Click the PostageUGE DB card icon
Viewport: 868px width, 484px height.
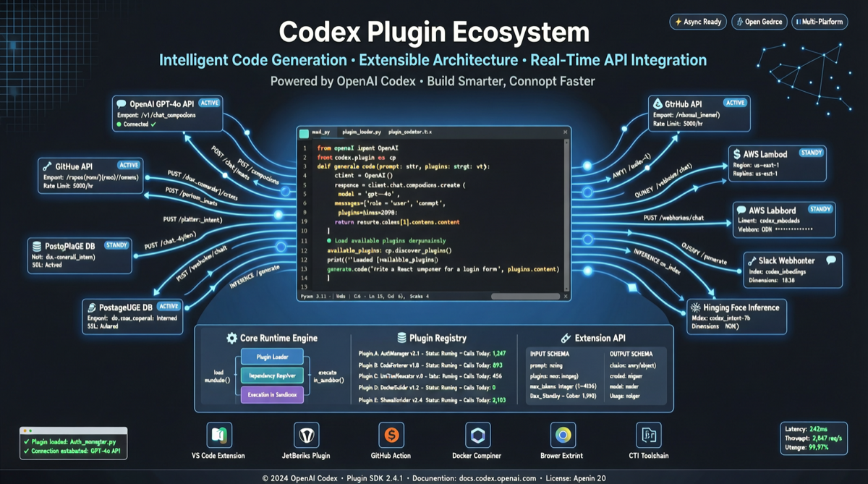coord(93,307)
